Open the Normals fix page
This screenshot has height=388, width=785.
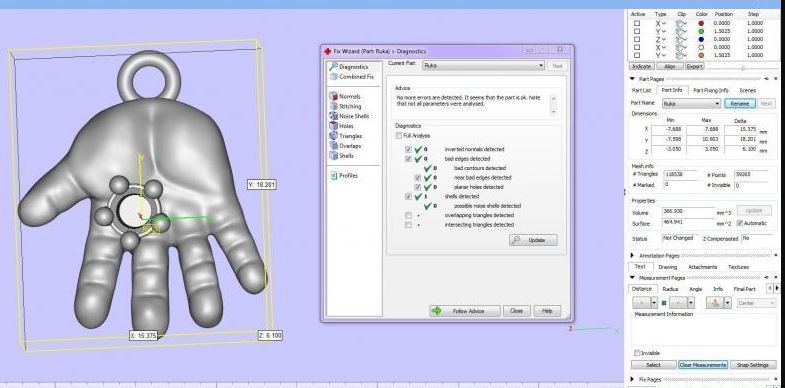pyautogui.click(x=345, y=96)
